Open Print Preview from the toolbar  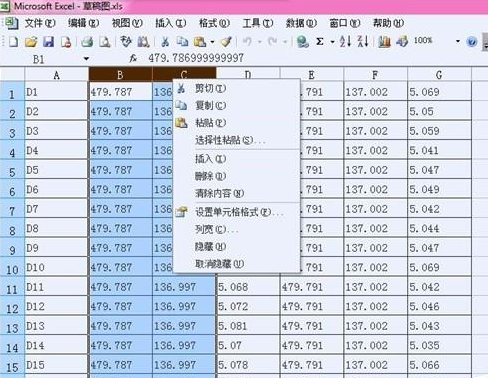105,42
